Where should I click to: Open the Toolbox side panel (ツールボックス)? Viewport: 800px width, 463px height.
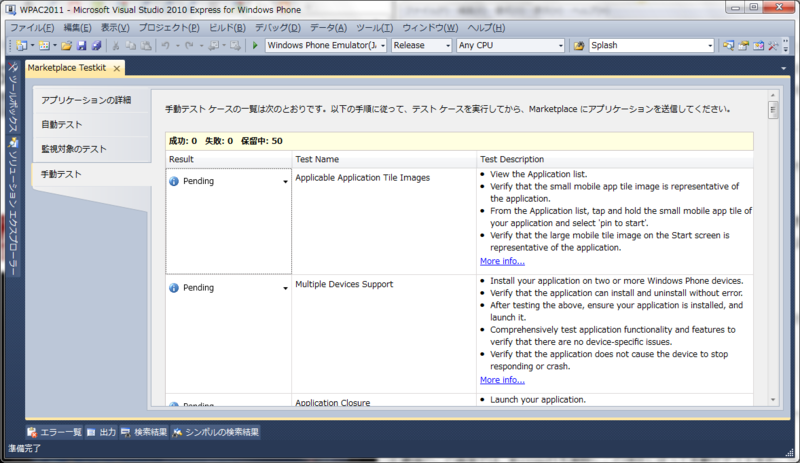pyautogui.click(x=13, y=97)
